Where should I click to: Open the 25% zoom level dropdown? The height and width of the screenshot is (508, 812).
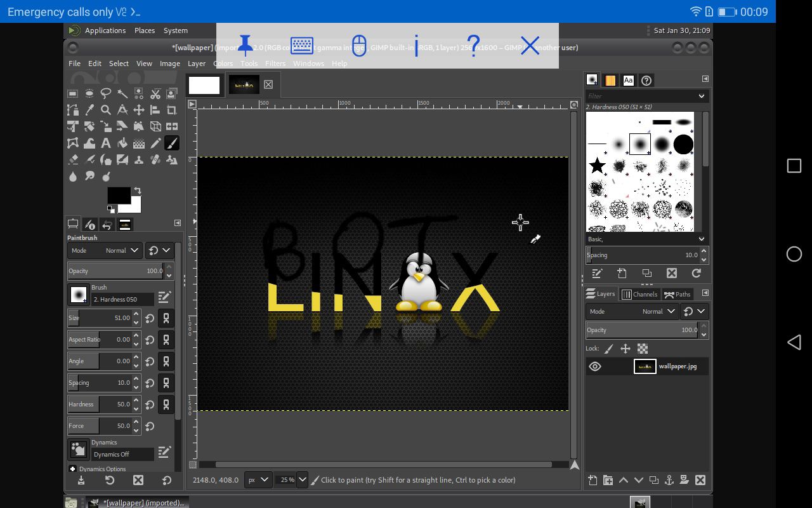pos(302,480)
